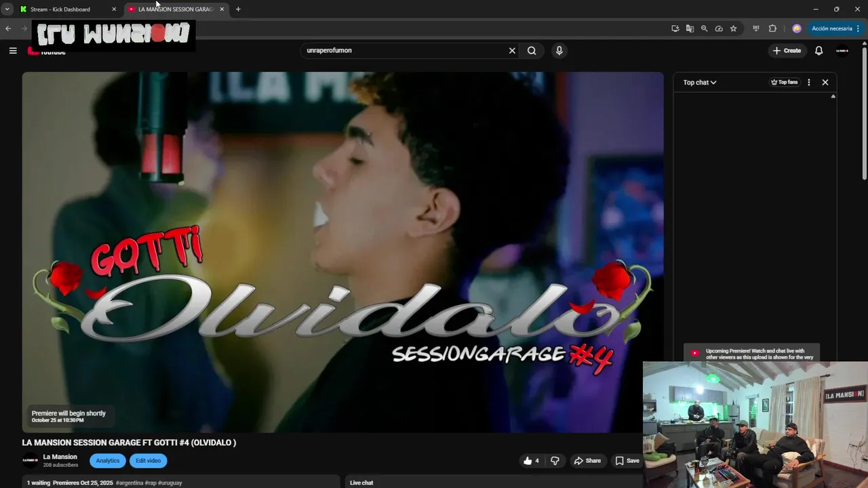Open the Extensions puzzle icon
Screen dimensions: 868x488
point(772,28)
